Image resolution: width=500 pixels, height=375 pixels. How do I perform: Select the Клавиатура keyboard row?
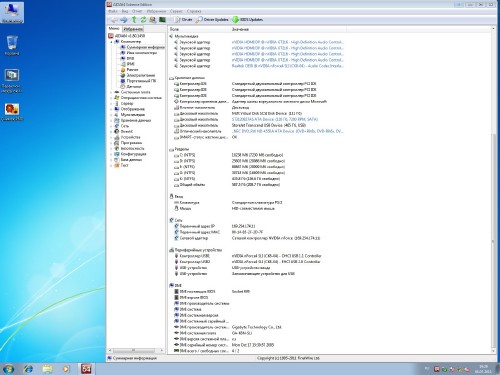[x=228, y=202]
